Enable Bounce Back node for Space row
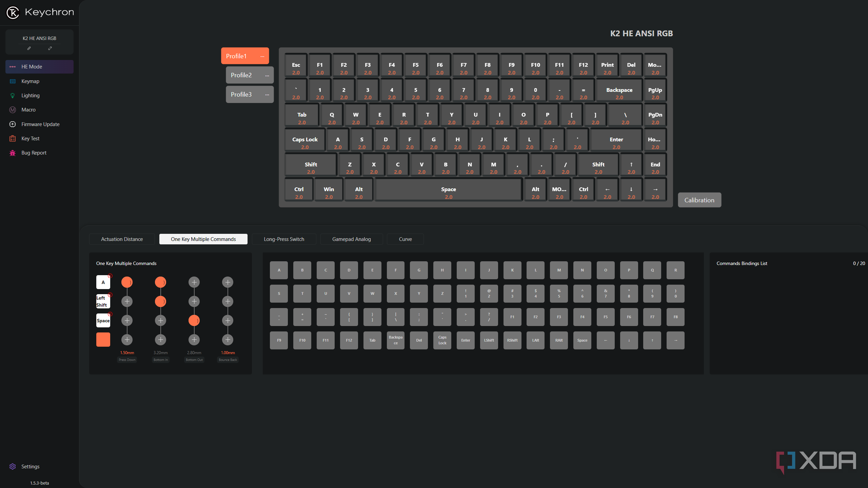The width and height of the screenshot is (868, 488). point(228,321)
